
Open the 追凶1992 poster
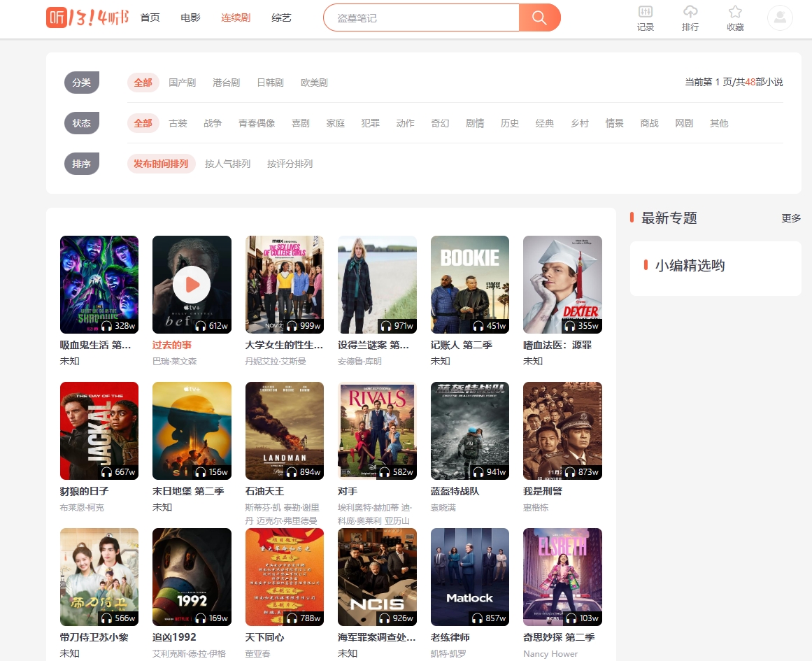(x=192, y=576)
